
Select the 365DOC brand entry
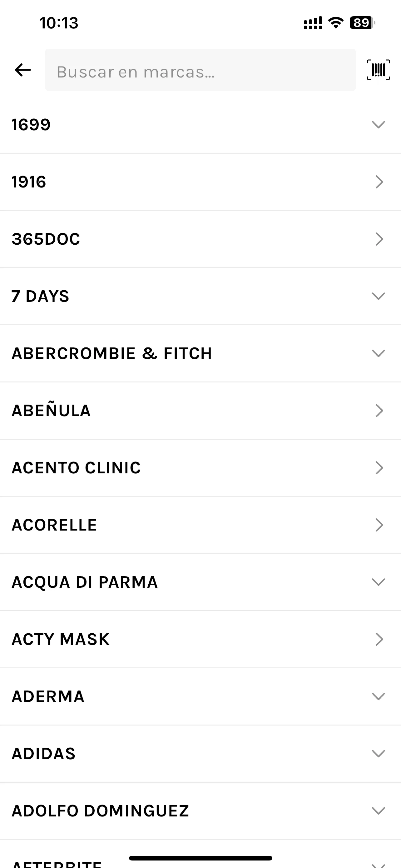click(46, 239)
